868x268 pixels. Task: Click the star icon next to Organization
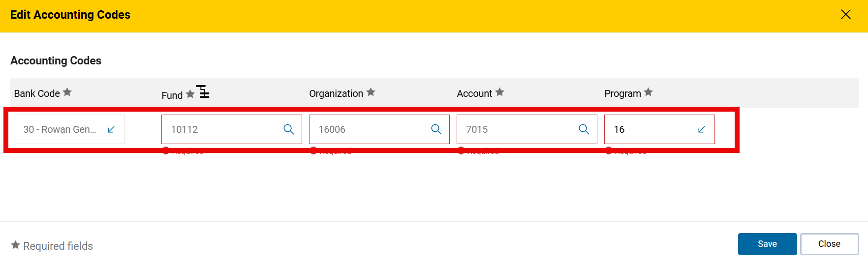tap(371, 92)
